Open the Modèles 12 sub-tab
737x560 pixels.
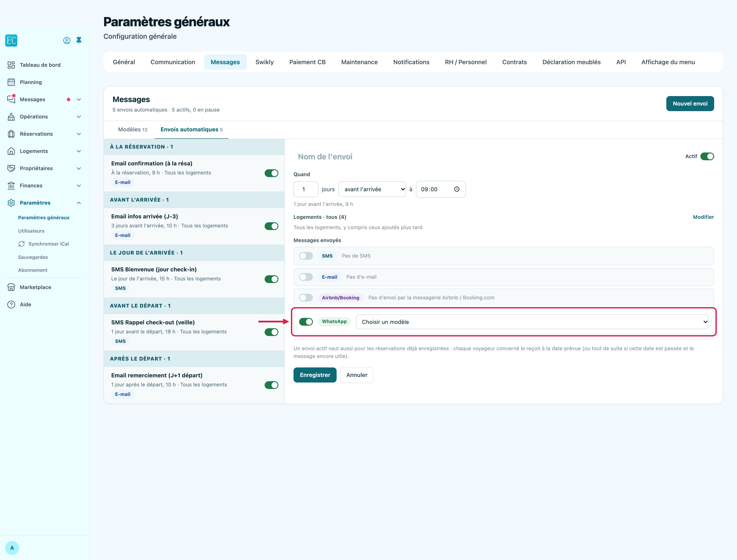click(133, 129)
